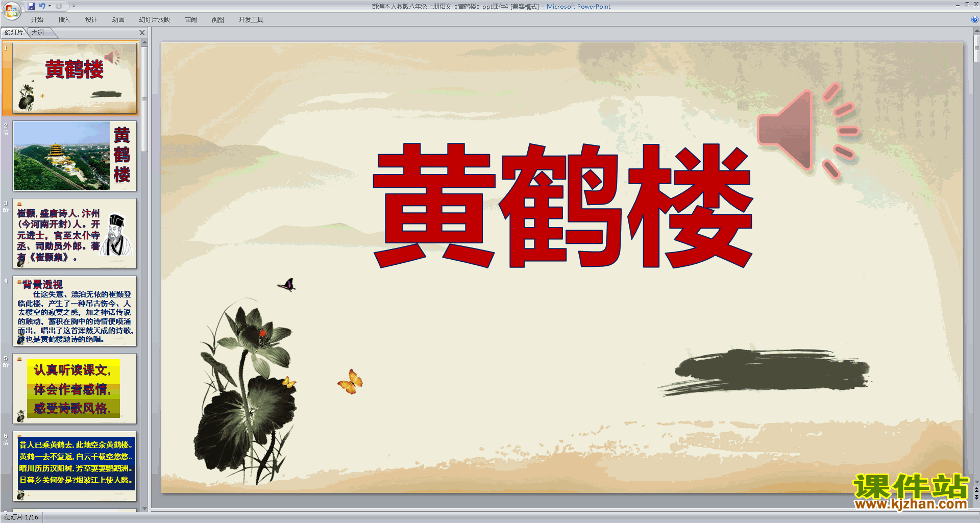
Task: Click the Redo icon in Quick Access
Action: pos(59,6)
